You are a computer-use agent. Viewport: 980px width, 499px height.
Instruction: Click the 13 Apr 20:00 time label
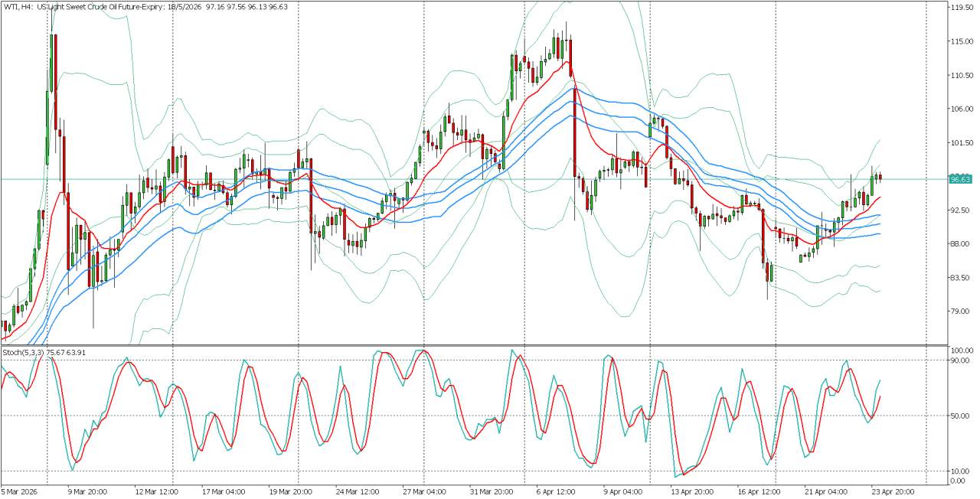[691, 491]
